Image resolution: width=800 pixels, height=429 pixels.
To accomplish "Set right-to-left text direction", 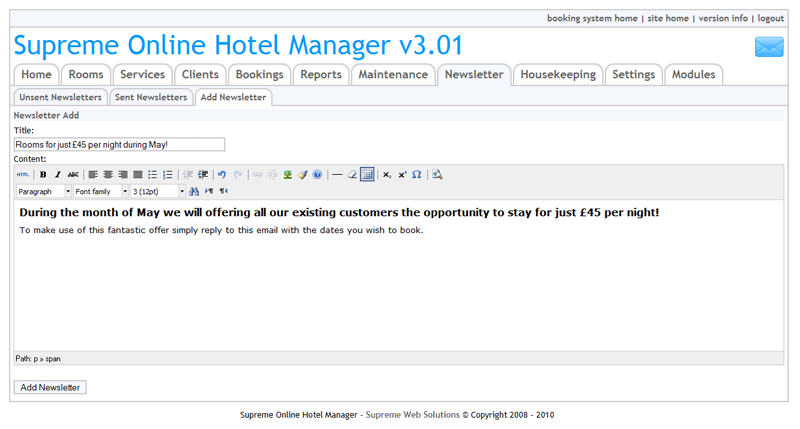I will click(x=223, y=191).
